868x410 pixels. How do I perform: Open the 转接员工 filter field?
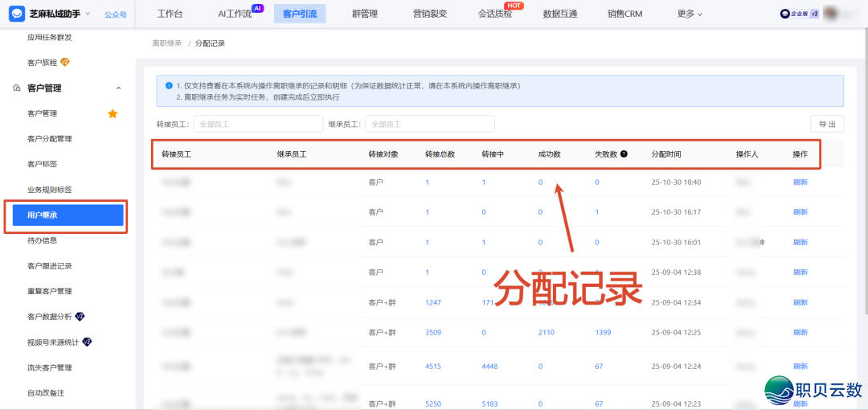pos(258,124)
